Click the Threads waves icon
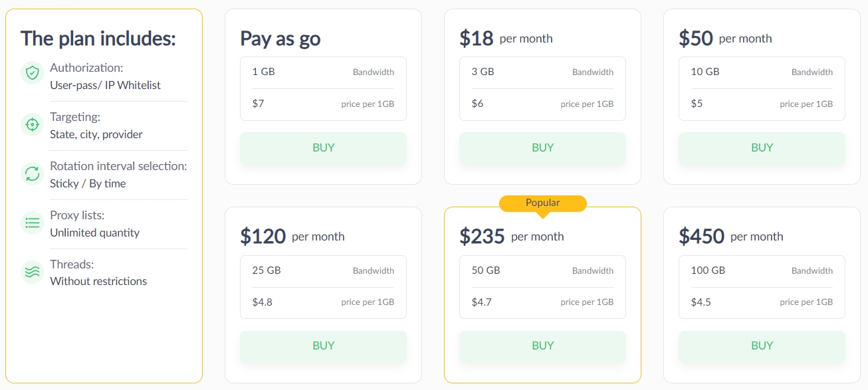 pyautogui.click(x=32, y=272)
